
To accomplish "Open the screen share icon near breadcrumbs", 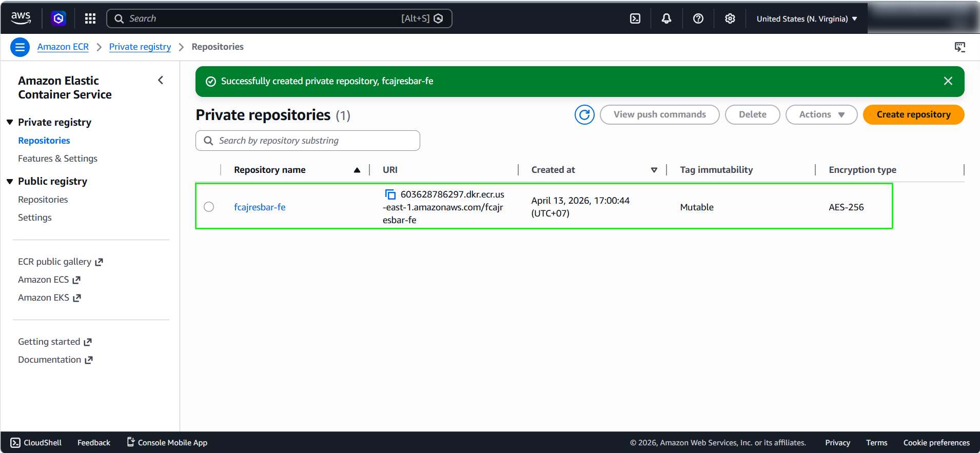I will click(x=960, y=47).
